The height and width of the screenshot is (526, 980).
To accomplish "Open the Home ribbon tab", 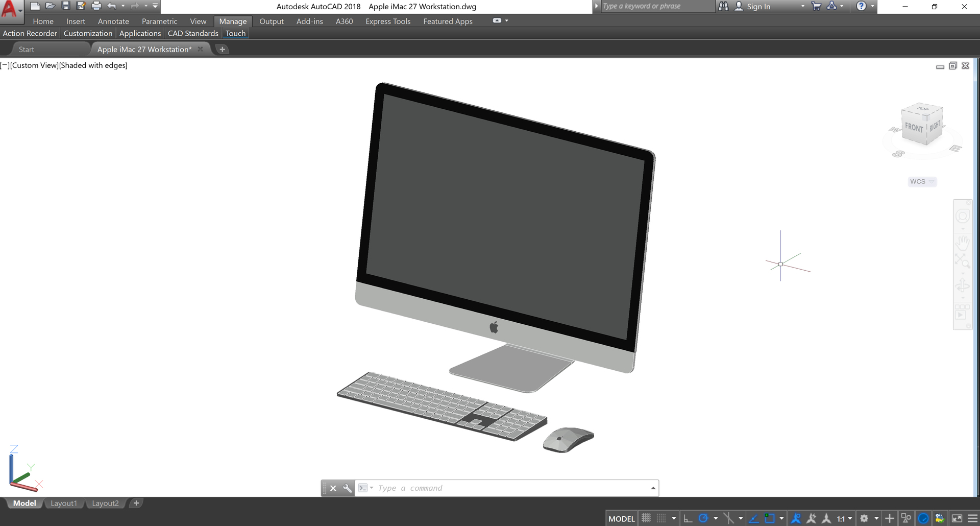I will (43, 21).
